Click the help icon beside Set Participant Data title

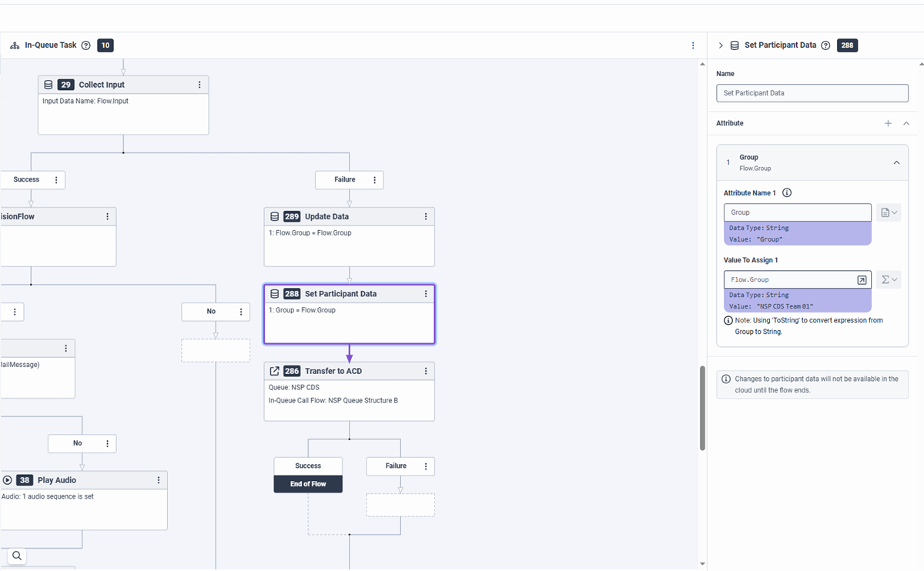[x=825, y=45]
